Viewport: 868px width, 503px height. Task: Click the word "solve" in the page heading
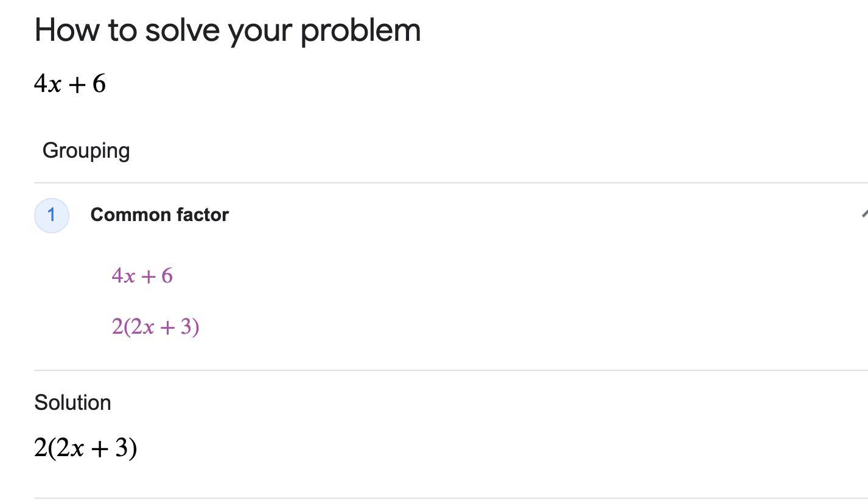click(183, 30)
